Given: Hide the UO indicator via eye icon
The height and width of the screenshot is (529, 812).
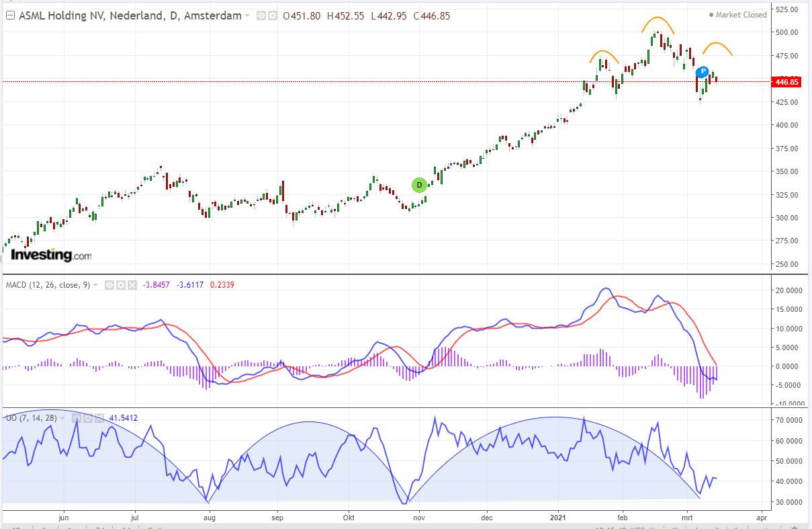Looking at the screenshot, I should point(78,418).
